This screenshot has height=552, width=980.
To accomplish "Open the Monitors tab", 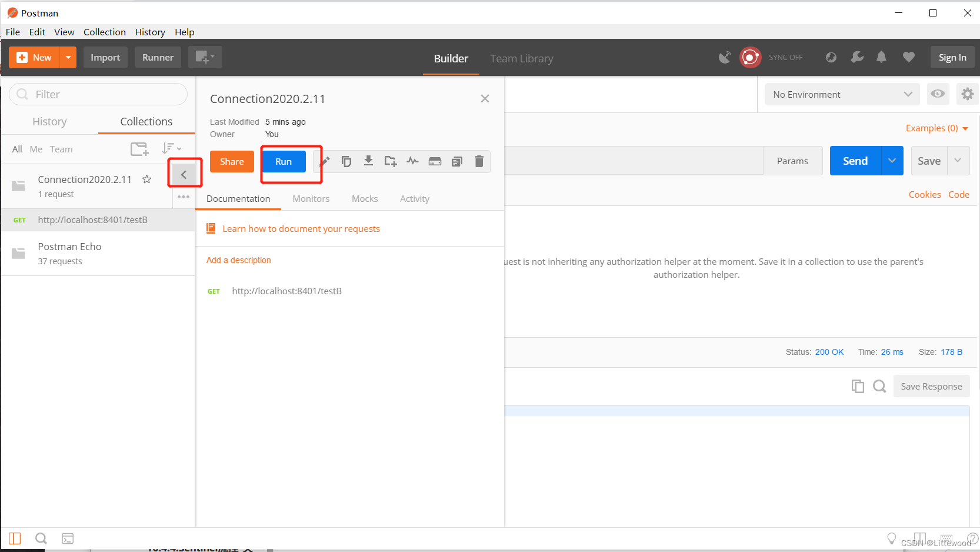I will click(x=311, y=199).
